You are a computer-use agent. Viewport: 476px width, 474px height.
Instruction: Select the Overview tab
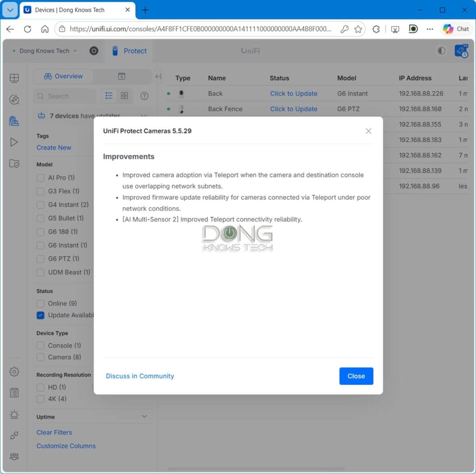(x=63, y=76)
